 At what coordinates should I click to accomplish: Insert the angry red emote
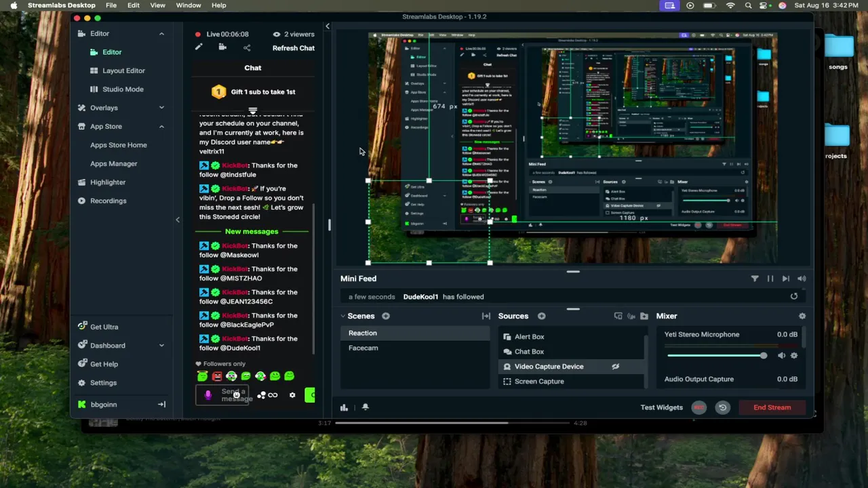[217, 376]
